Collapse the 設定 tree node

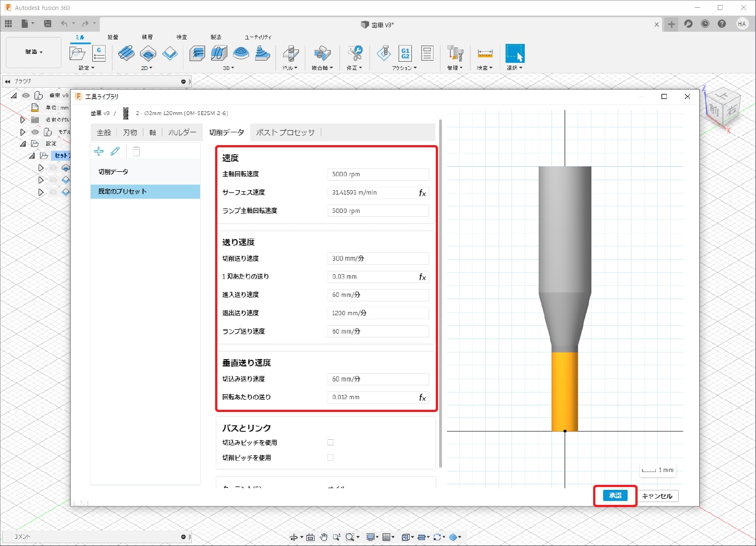coord(23,143)
